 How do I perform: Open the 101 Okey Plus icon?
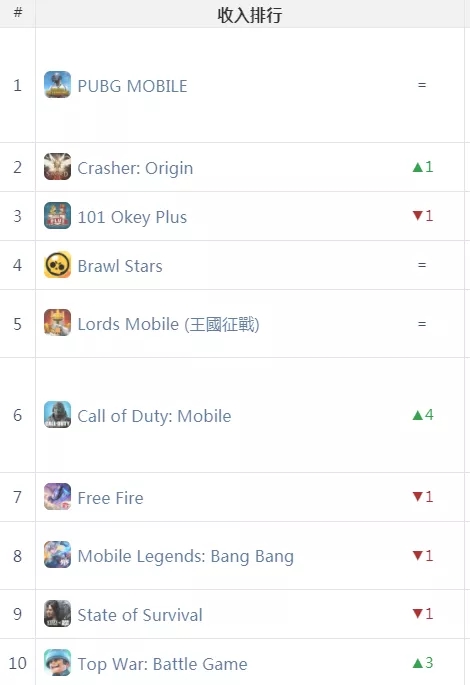tap(57, 215)
